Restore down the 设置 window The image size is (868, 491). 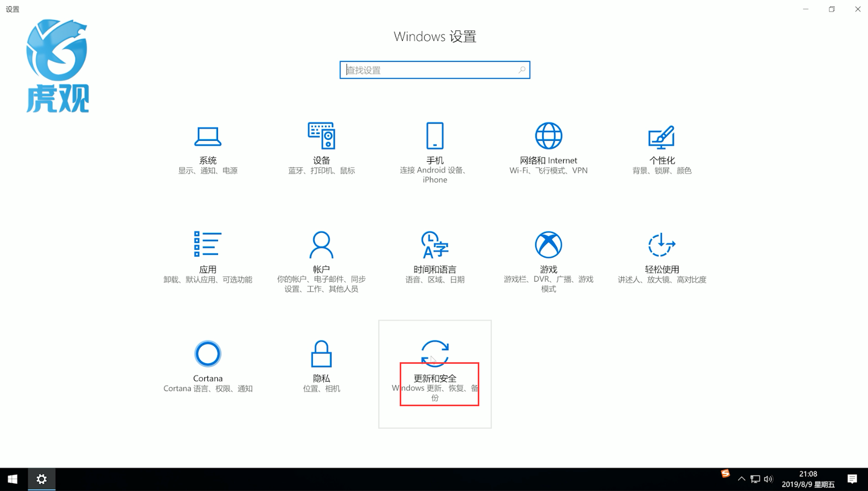(831, 9)
